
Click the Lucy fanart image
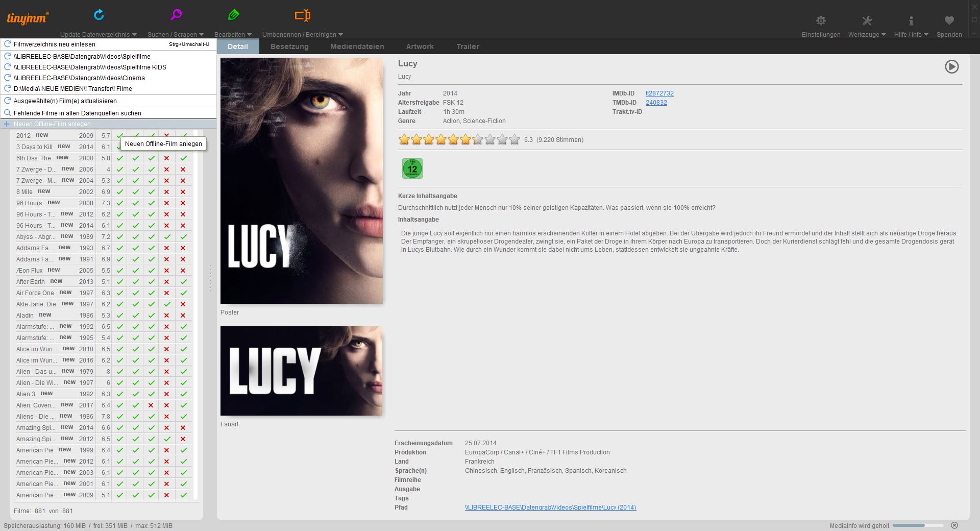(301, 371)
